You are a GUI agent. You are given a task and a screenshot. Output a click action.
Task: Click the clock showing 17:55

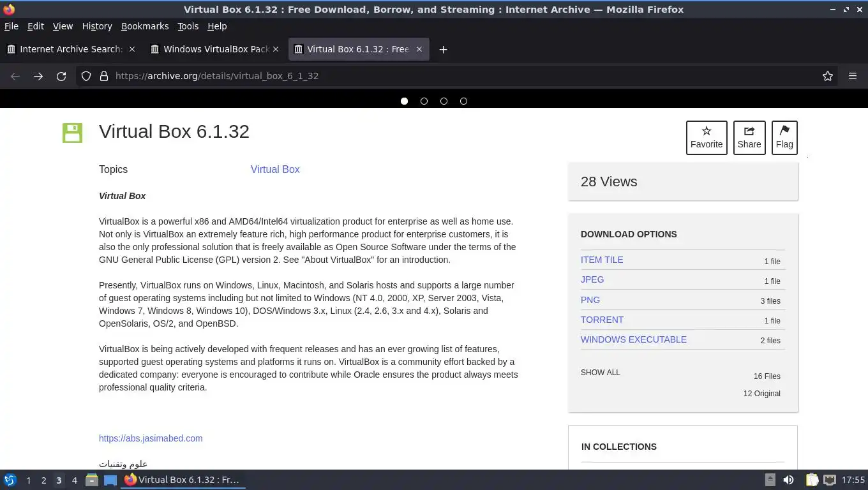853,480
